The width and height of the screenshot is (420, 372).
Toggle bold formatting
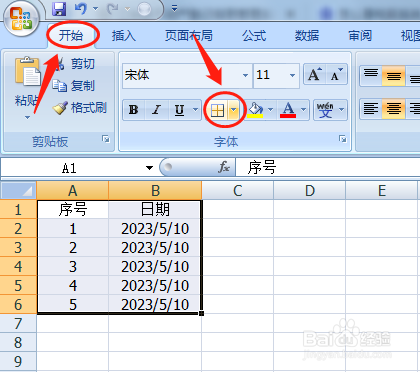[x=134, y=110]
